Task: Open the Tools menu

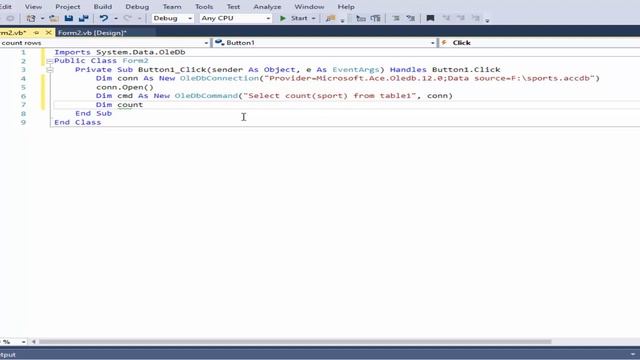Action: 204,7
